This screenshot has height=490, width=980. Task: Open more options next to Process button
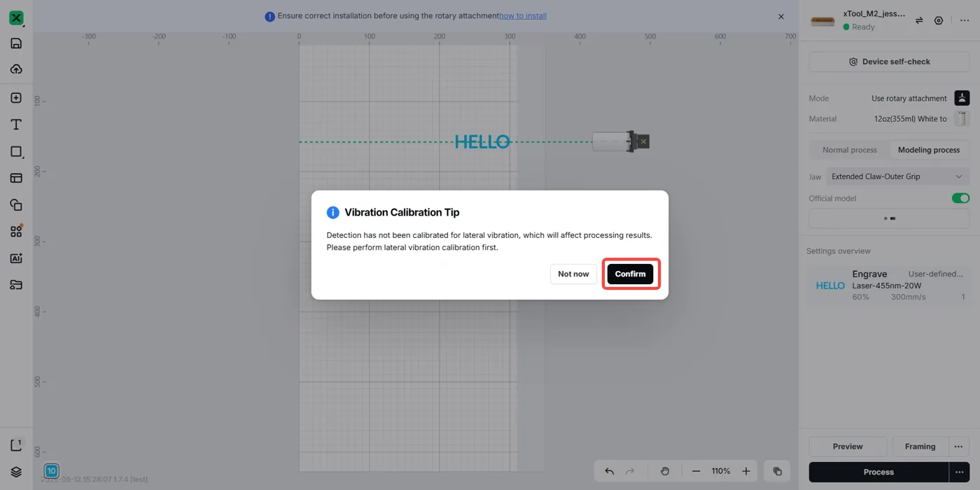pyautogui.click(x=959, y=472)
